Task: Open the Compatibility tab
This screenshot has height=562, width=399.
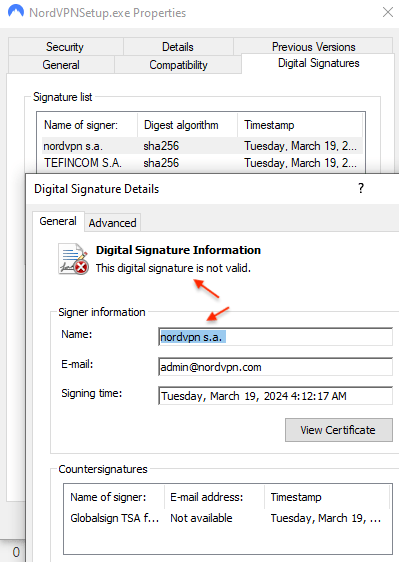Action: [x=178, y=65]
